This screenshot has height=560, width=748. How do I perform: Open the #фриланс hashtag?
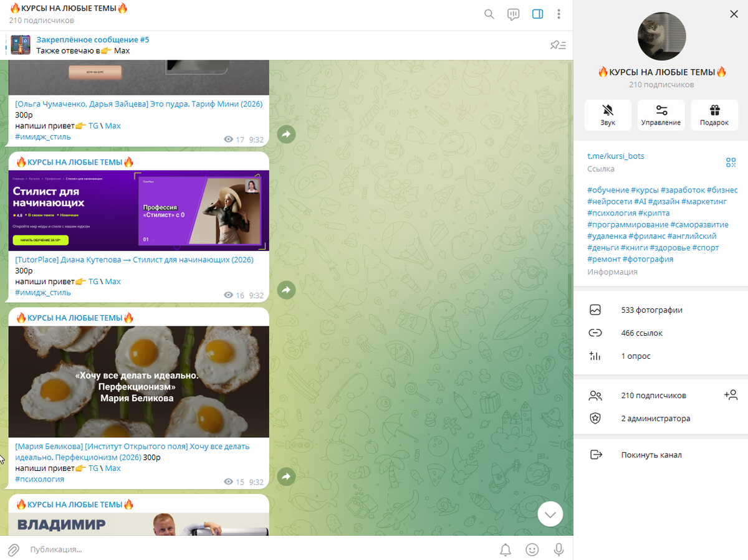click(x=646, y=236)
